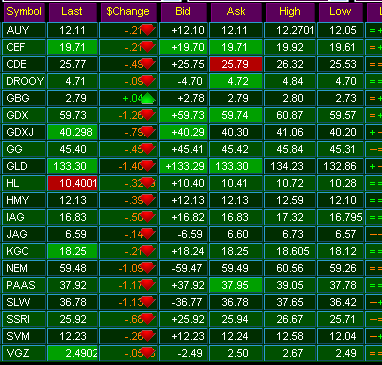The image size is (382, 365).
Task: Click the red down arrow in the NEM row
Action: point(147,268)
